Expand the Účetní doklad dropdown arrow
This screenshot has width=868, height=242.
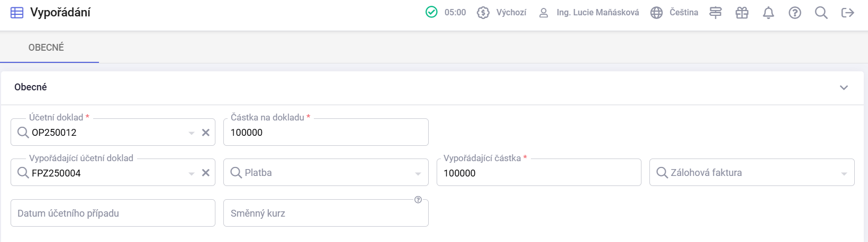192,133
